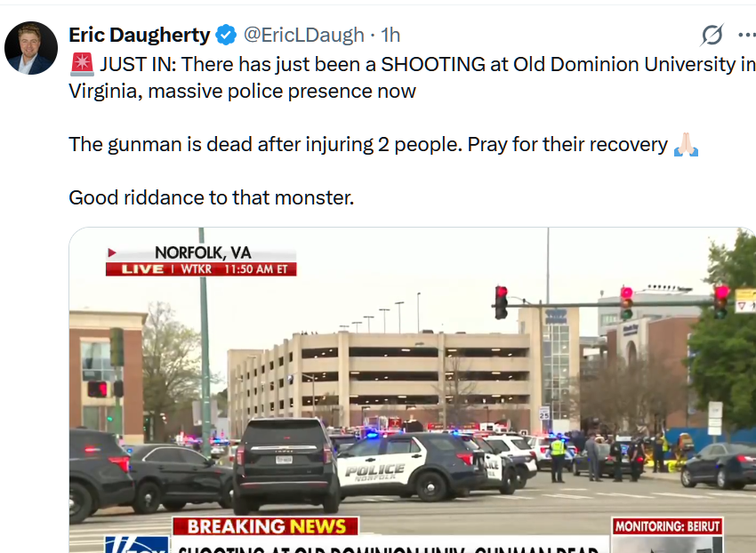The height and width of the screenshot is (553, 756).
Task: Click the BREAKING NEWS banner in video
Action: pos(266,526)
